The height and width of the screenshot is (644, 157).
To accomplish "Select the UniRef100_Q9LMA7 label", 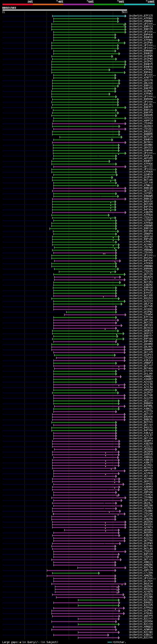I will point(141,347).
